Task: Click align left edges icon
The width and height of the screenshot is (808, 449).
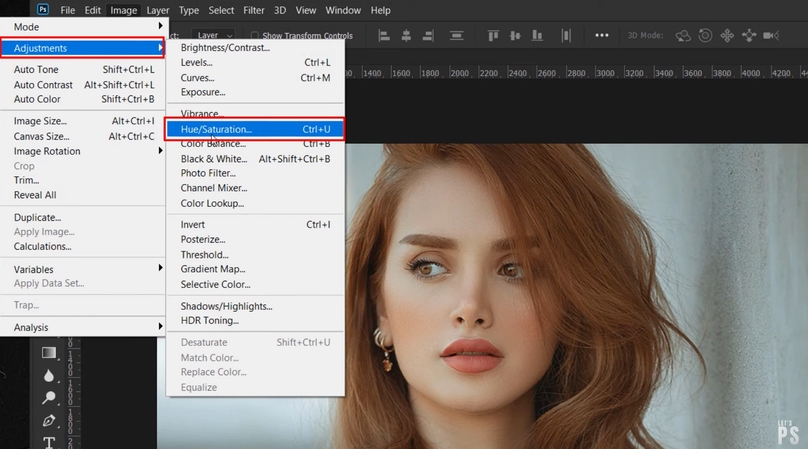Action: pyautogui.click(x=384, y=36)
